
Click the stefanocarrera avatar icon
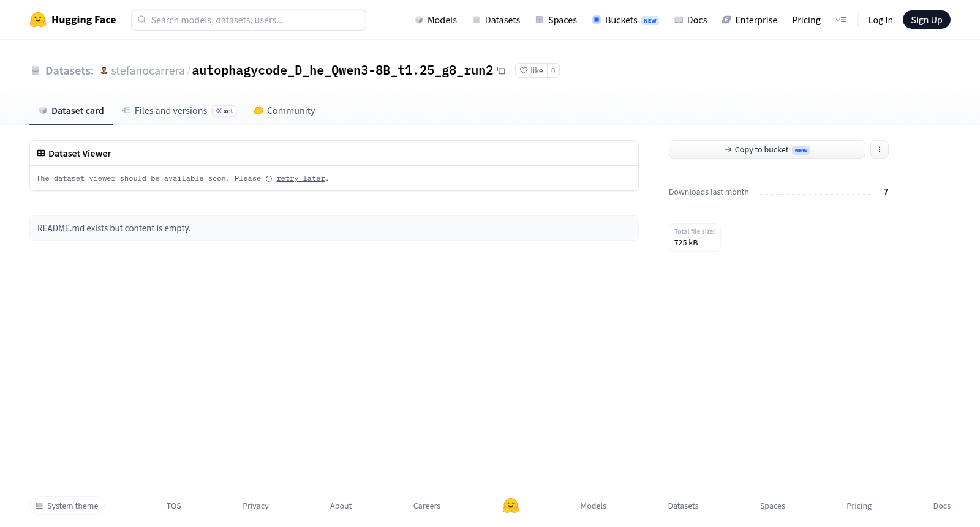[x=104, y=70]
